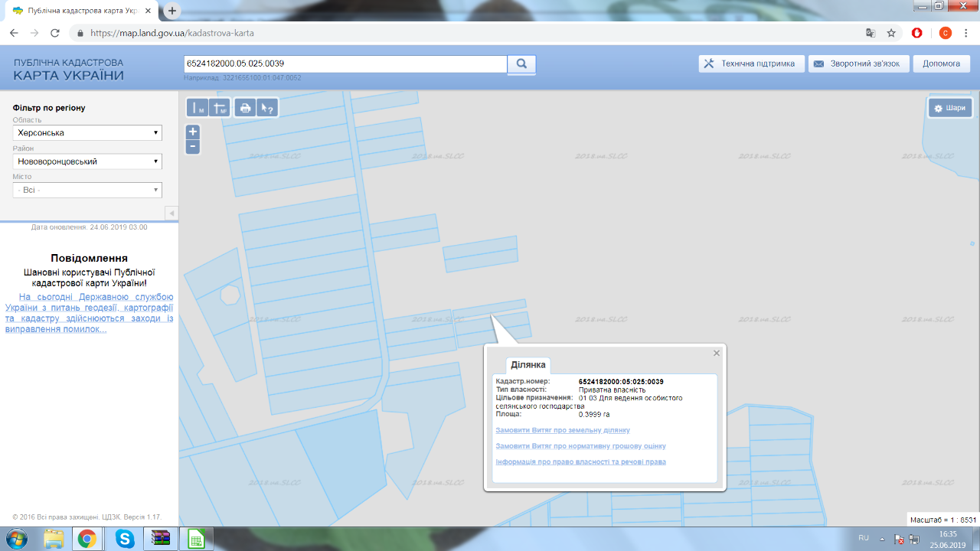Zoom out on the map
The image size is (980, 551).
point(193,146)
